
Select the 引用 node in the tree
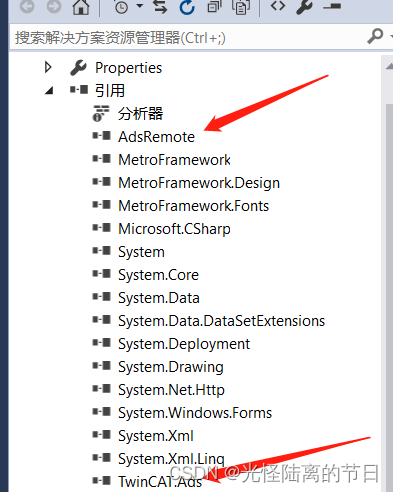110,90
